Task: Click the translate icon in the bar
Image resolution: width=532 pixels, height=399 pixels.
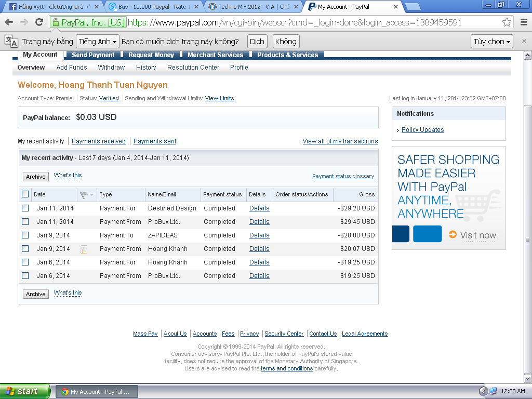Action: [x=11, y=42]
